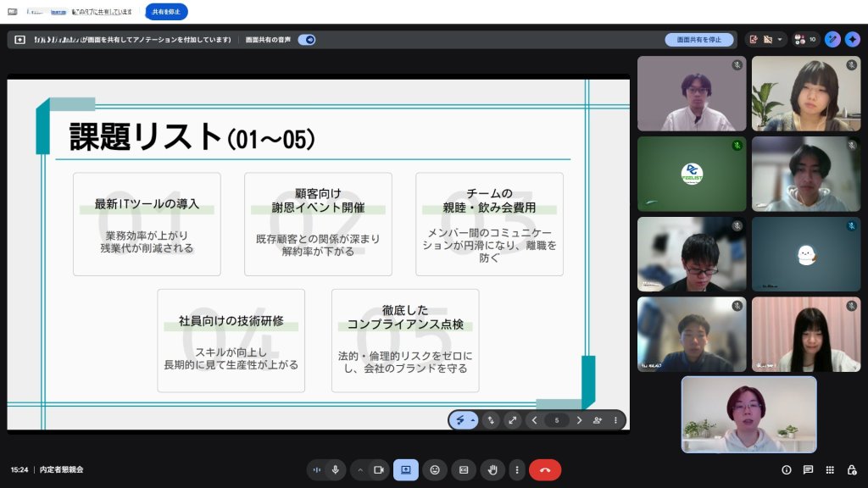Open the emoji reactions panel

pos(435,469)
